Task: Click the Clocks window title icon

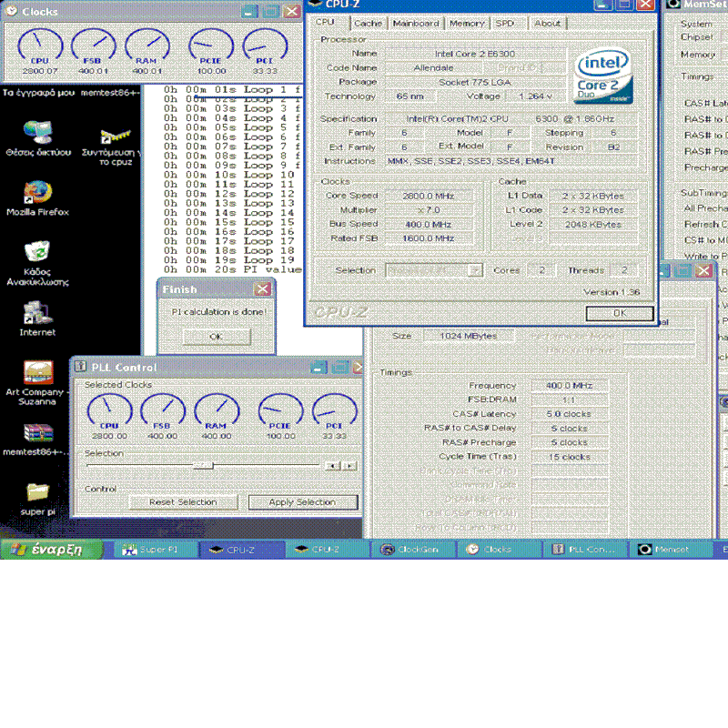Action: [x=12, y=11]
